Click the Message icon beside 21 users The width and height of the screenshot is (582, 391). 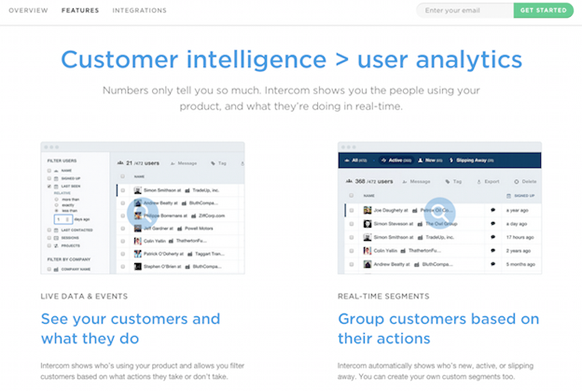coord(173,163)
